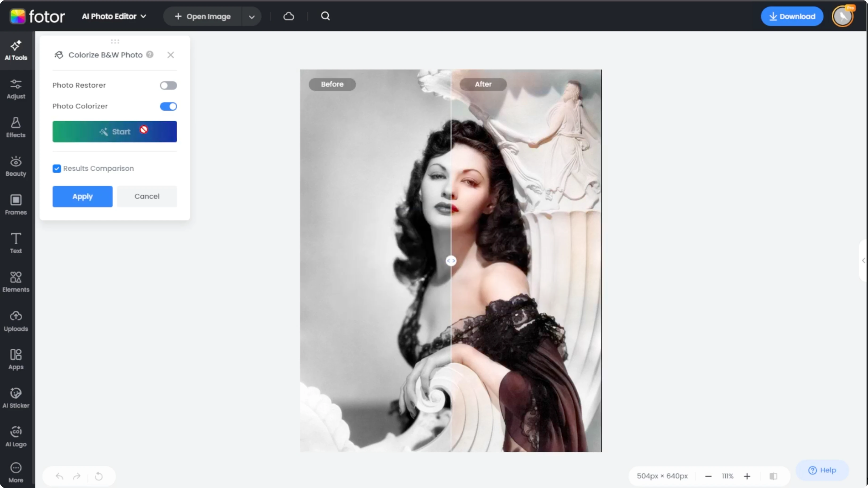This screenshot has width=868, height=488.
Task: Click the Start colorize button
Action: coord(115,132)
